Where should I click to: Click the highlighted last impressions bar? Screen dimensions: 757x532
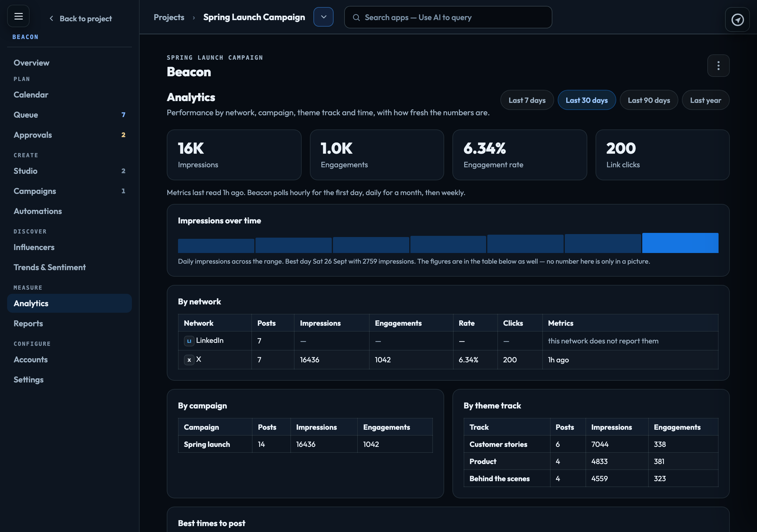click(680, 243)
